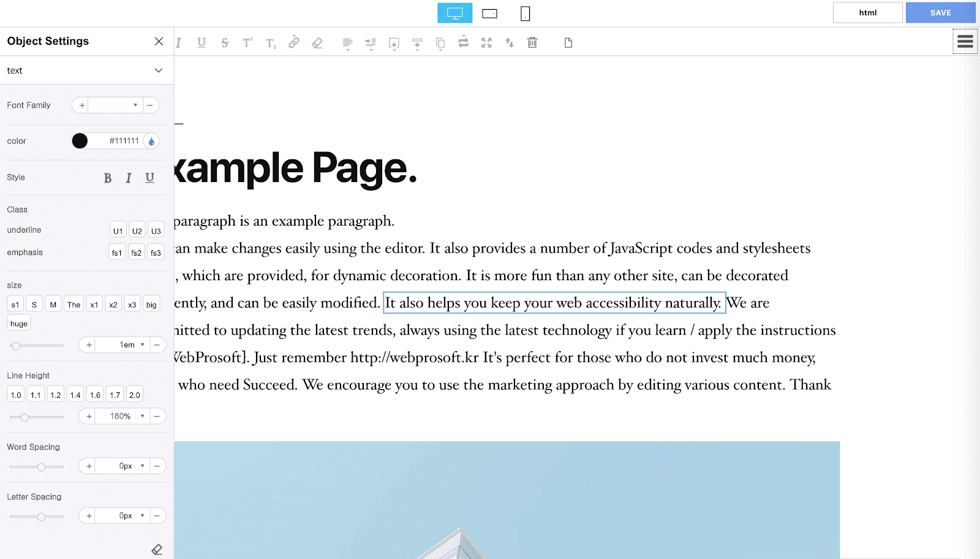Click the swap/replace arrows icon
Screen dimensions: 980x559
coord(463,42)
